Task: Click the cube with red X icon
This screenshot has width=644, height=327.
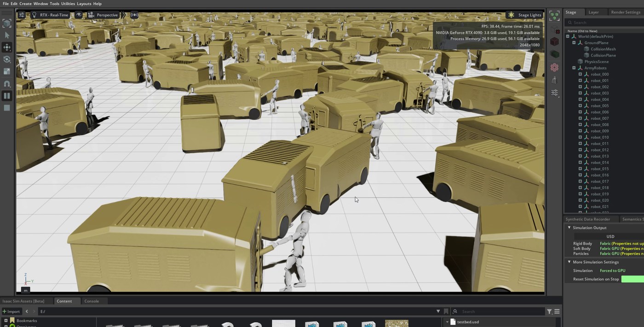Action: 554,29
